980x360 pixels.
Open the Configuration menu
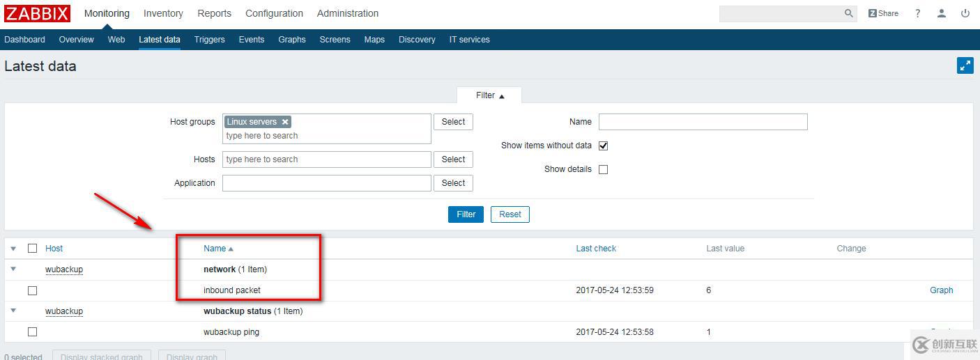[x=274, y=13]
